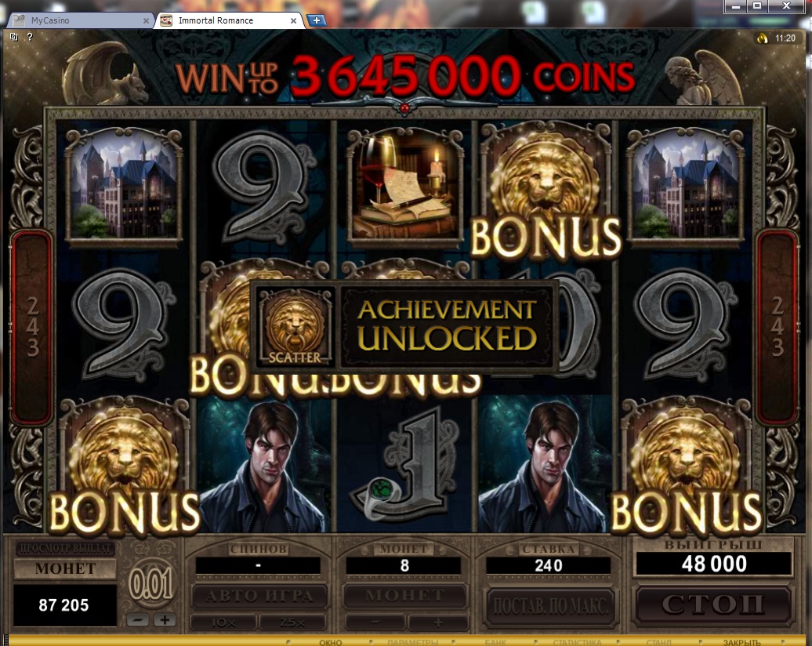The image size is (812, 646).
Task: Click the СТОП button to stop reels
Action: click(713, 604)
